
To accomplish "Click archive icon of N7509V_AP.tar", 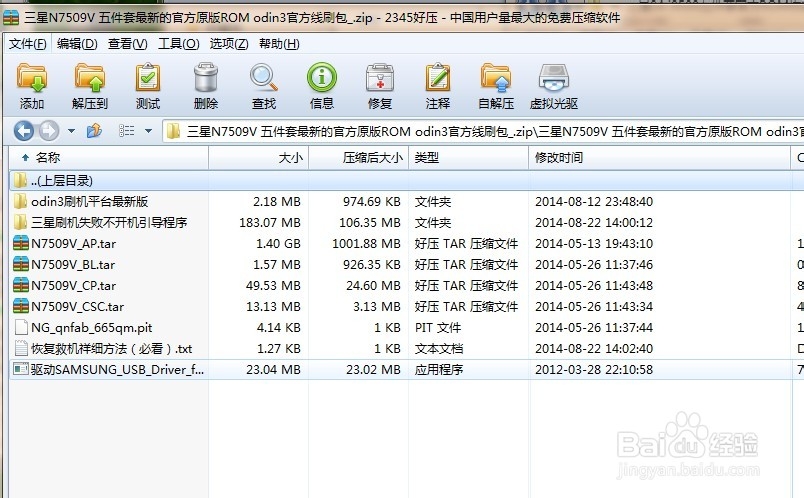I will [x=21, y=243].
